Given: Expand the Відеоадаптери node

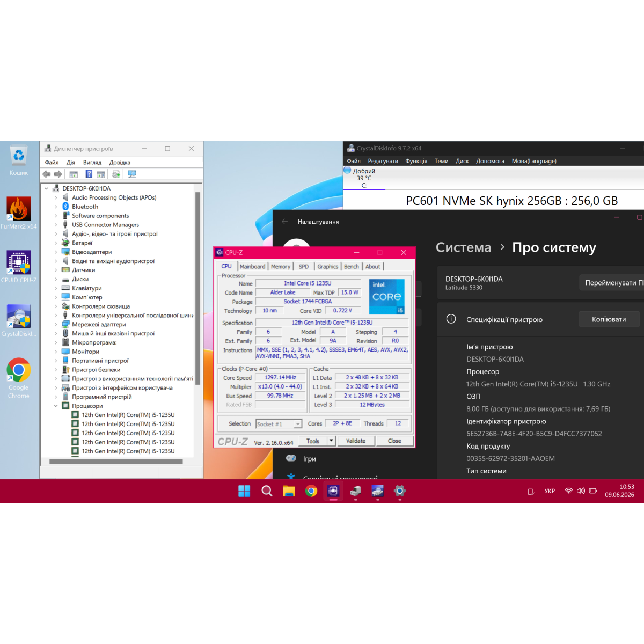Looking at the screenshot, I should point(56,252).
